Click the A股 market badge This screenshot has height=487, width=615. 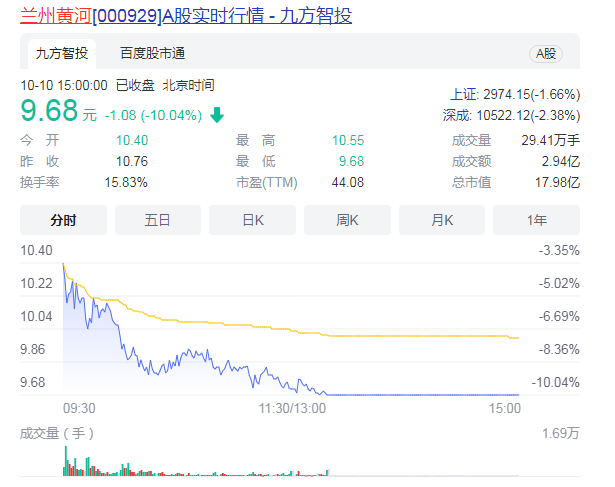coord(546,54)
